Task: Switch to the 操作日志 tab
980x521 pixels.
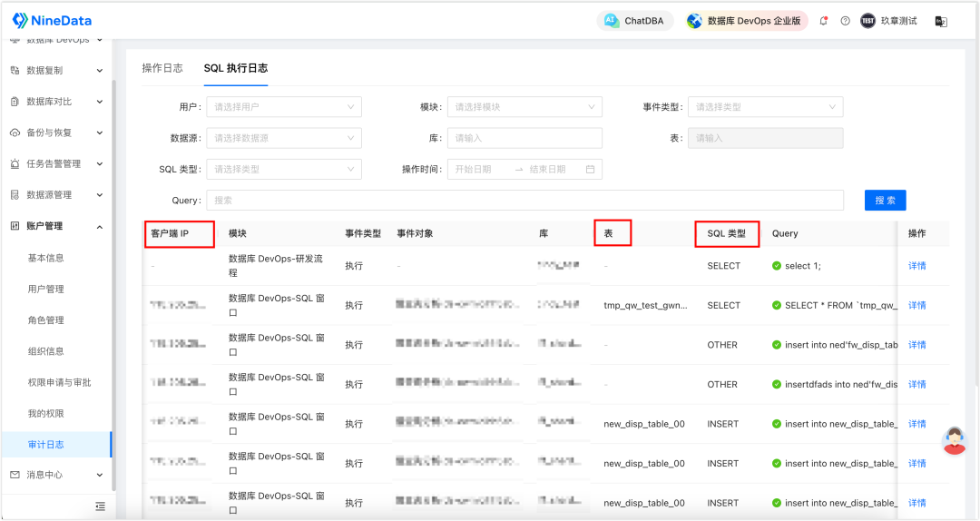Action: coord(162,68)
